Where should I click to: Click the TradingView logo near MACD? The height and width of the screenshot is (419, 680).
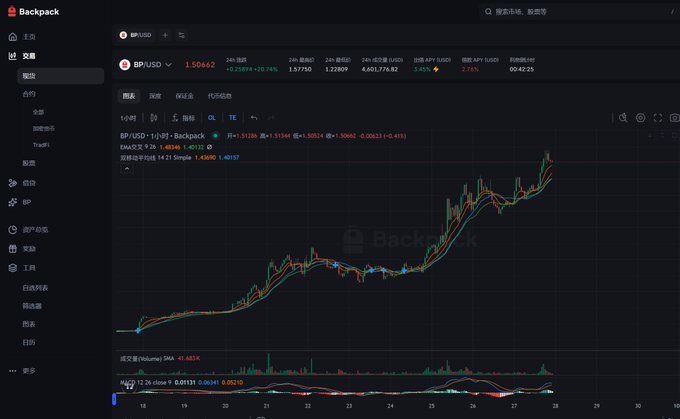click(129, 386)
